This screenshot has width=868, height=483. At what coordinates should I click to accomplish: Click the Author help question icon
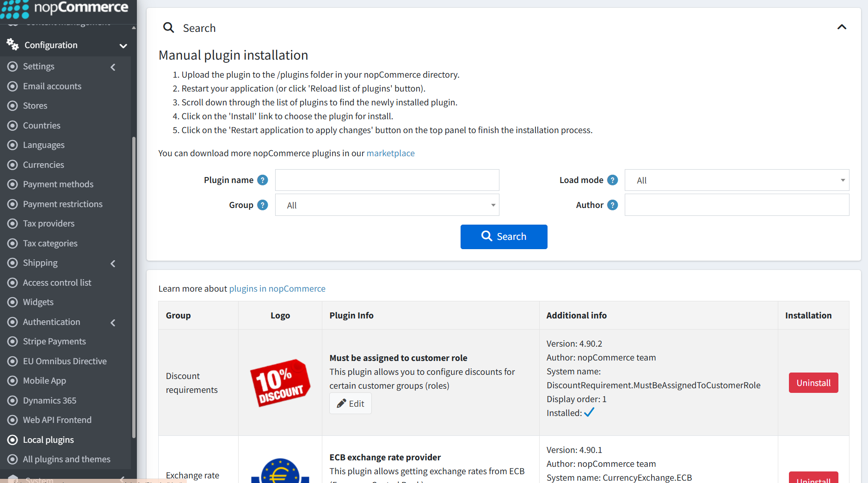pyautogui.click(x=613, y=205)
